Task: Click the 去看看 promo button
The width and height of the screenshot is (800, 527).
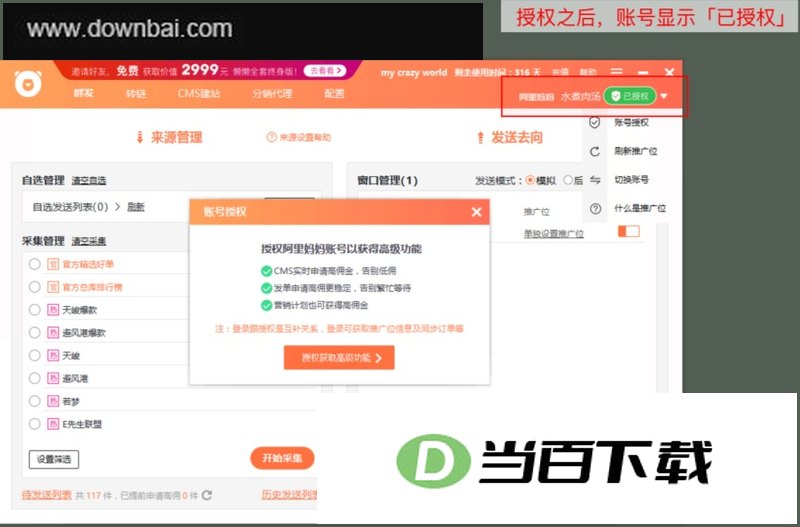Action: coord(325,70)
